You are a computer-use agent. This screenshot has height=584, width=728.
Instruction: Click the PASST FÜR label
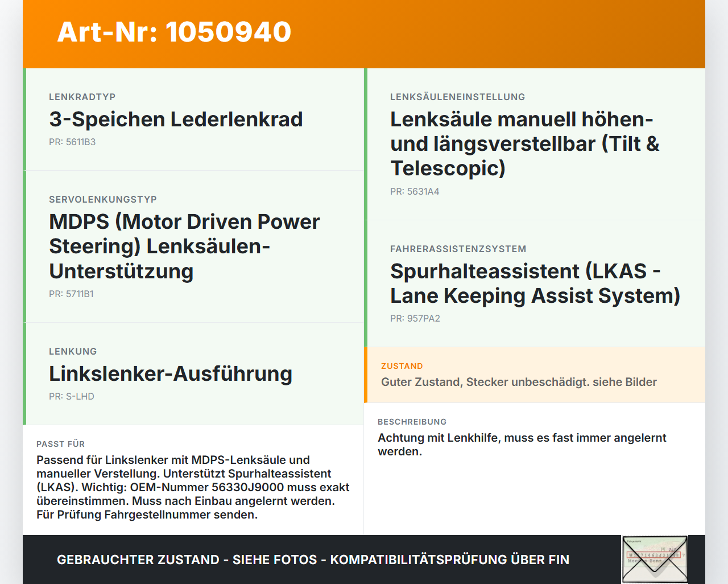[60, 445]
